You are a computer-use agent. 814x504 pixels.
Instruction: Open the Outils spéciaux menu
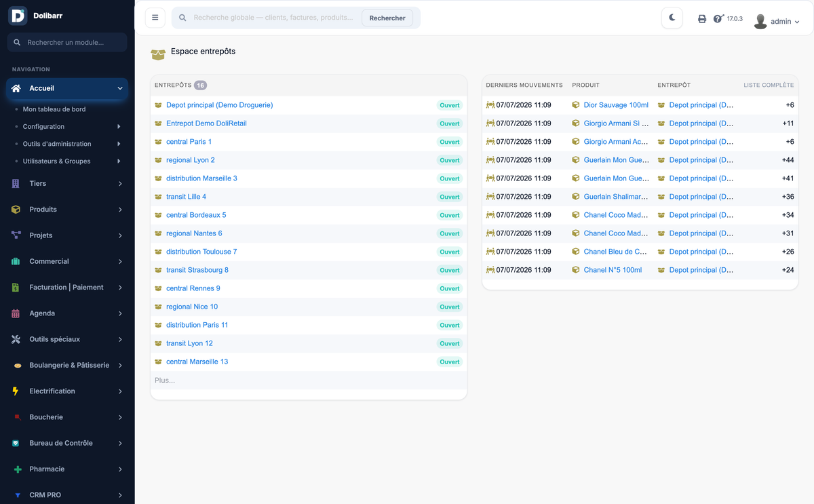[67, 339]
